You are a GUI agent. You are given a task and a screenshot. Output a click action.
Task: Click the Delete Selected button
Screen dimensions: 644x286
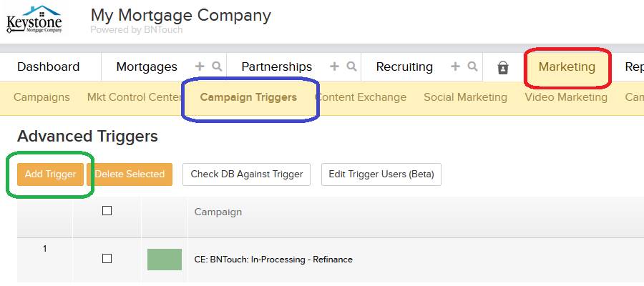(x=130, y=174)
